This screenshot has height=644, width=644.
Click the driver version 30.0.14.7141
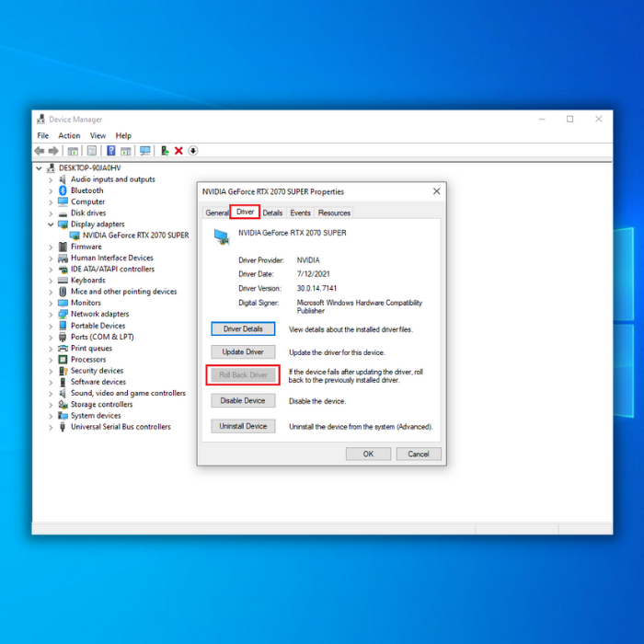pos(316,288)
